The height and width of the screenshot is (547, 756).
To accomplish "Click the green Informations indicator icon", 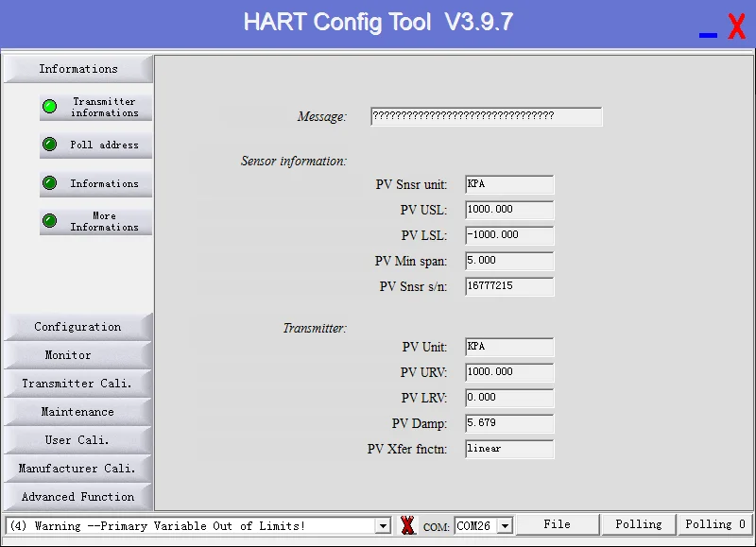I will pos(49,183).
